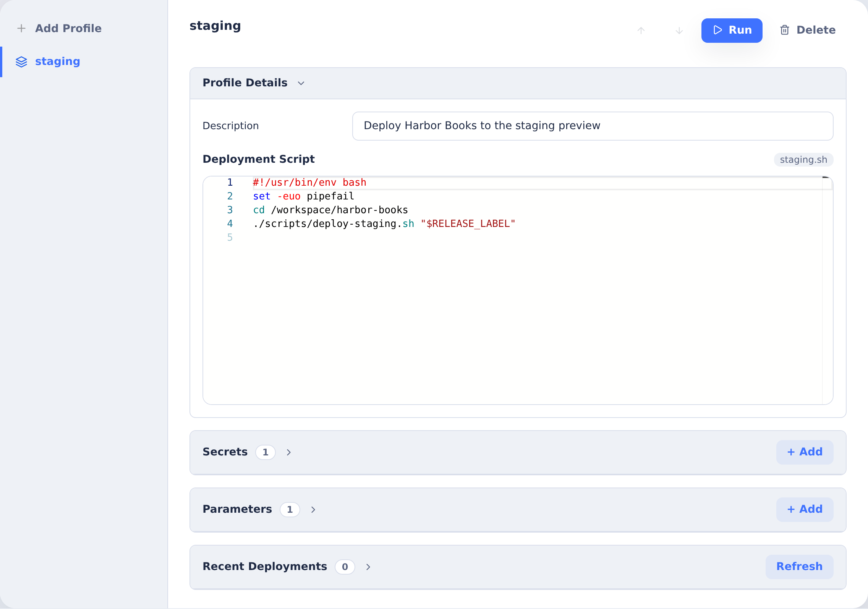Viewport: 868px width, 609px height.
Task: Refresh recent deployments list
Action: pyautogui.click(x=799, y=567)
